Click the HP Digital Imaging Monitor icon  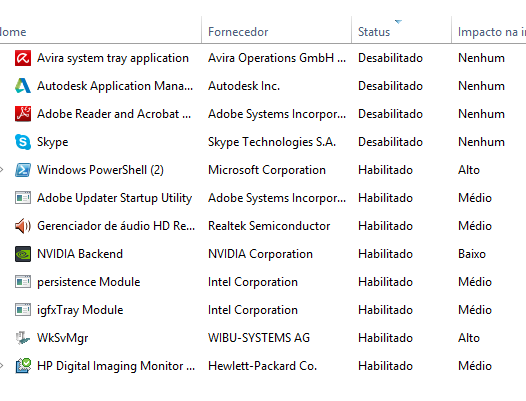(x=23, y=366)
